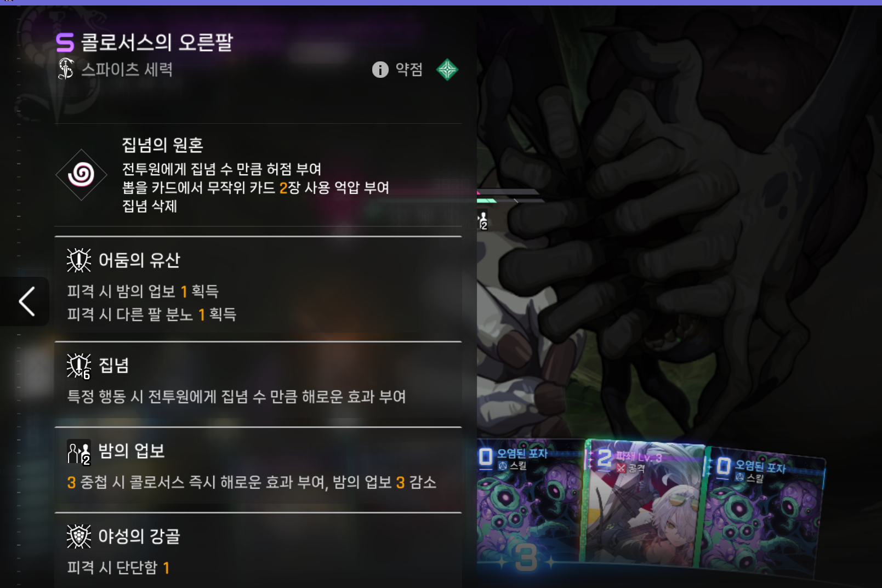Image resolution: width=882 pixels, height=588 pixels.
Task: Click the 집념 status icon with 6 stacks
Action: 79,366
